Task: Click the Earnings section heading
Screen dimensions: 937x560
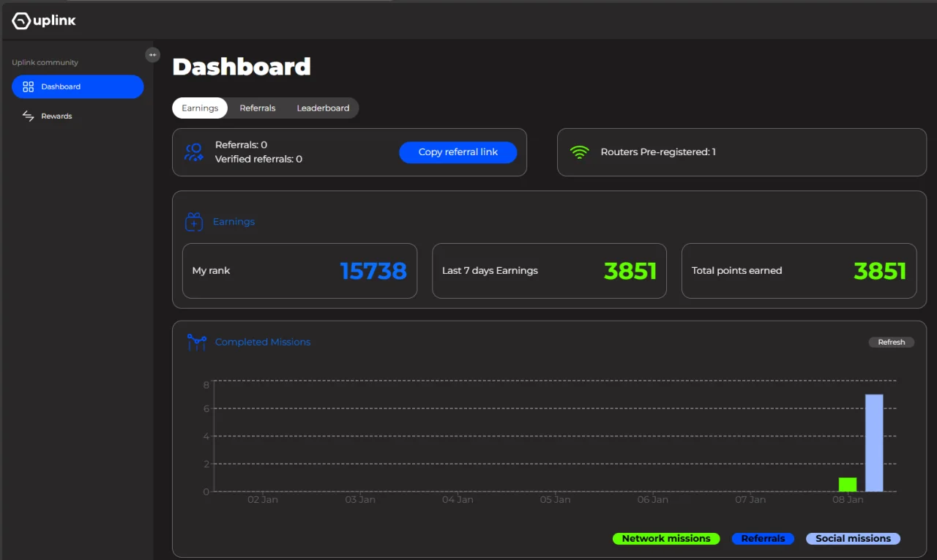Action: (234, 222)
